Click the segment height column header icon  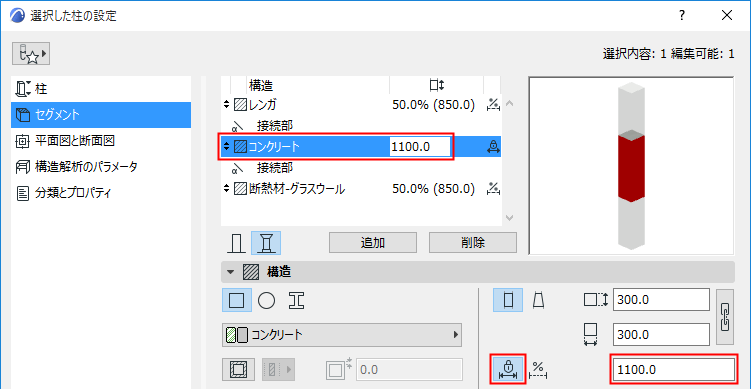437,86
